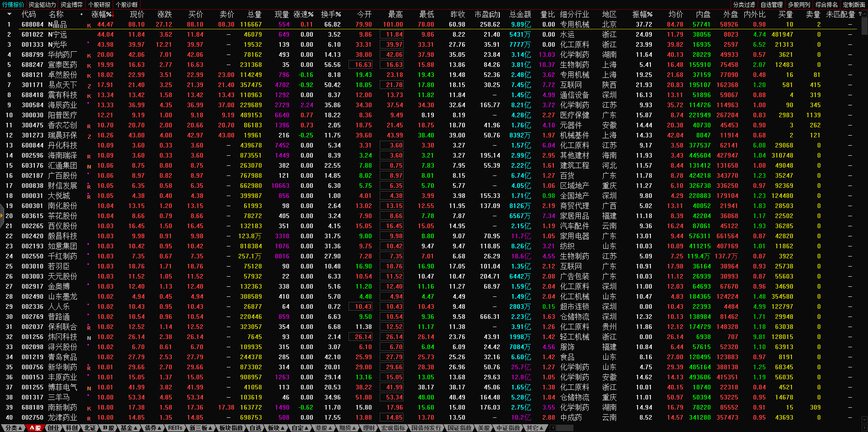Click the K marker beside N晶品
Viewport: 868px width, 432px height.
tap(89, 25)
